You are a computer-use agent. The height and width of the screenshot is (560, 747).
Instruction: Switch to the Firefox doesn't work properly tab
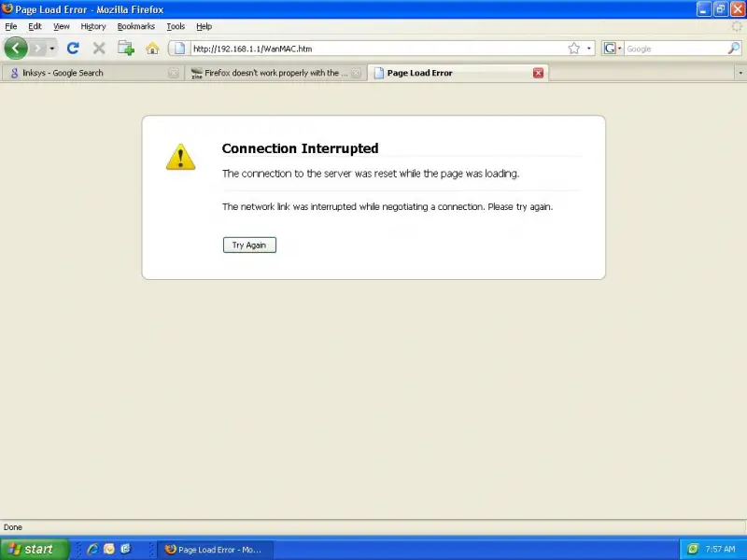click(x=269, y=73)
